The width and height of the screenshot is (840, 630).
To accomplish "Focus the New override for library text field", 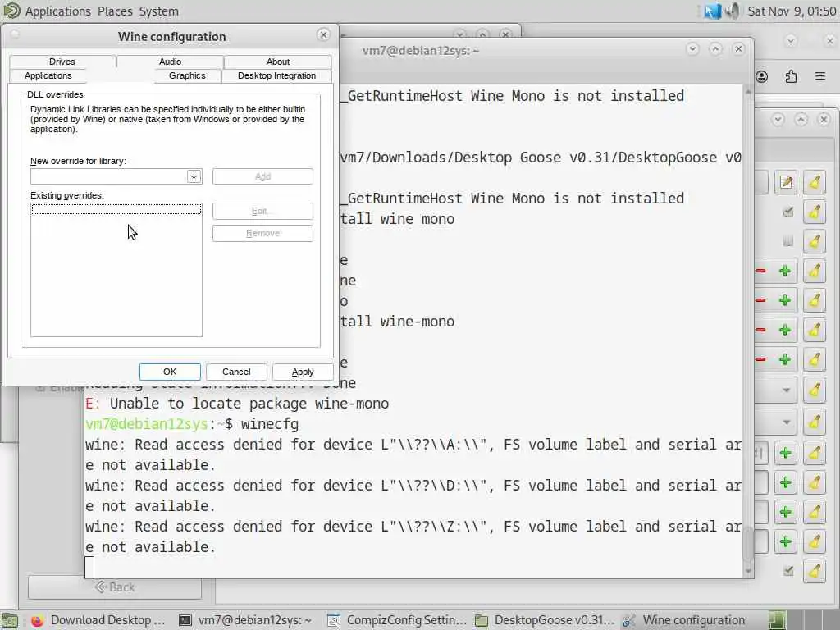I will (109, 176).
